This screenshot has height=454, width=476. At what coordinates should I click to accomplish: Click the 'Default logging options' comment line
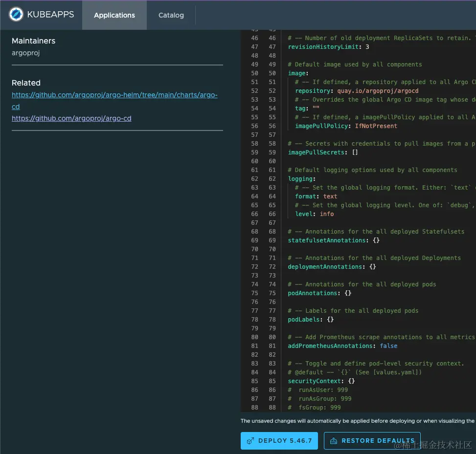(x=372, y=170)
